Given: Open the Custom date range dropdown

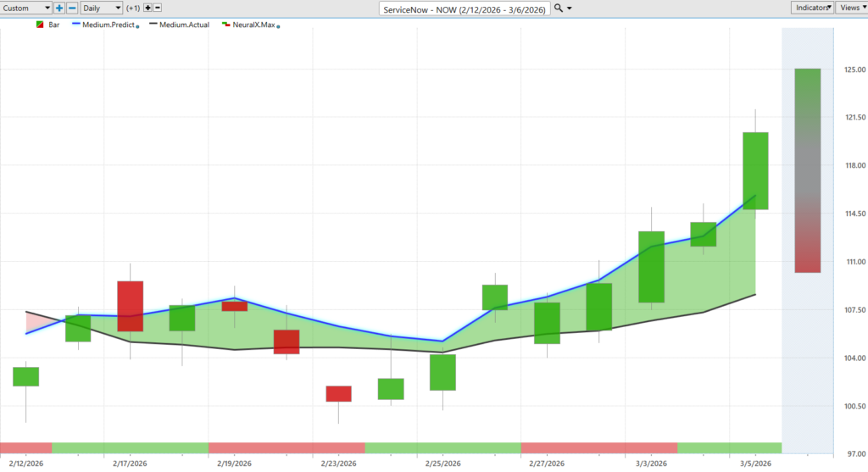Looking at the screenshot, I should pos(26,8).
